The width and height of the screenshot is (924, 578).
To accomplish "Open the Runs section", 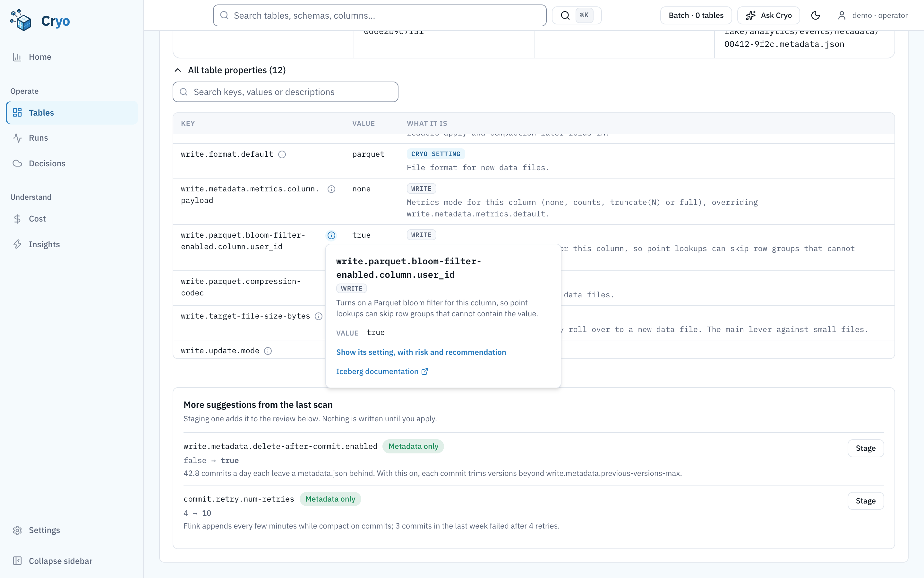I will point(72,138).
